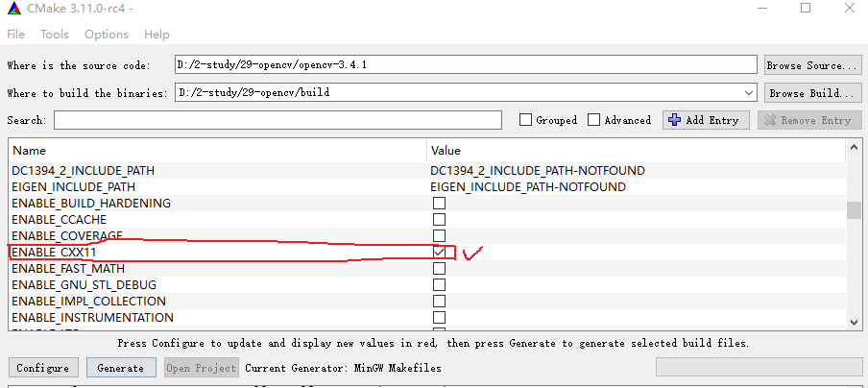
Task: Enable the Grouped checkbox
Action: (526, 120)
